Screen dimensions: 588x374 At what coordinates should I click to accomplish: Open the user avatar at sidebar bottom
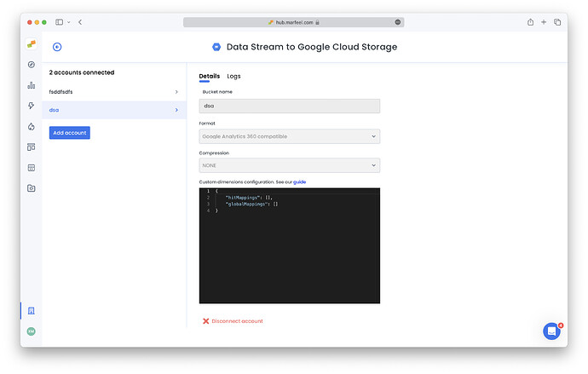(x=32, y=331)
